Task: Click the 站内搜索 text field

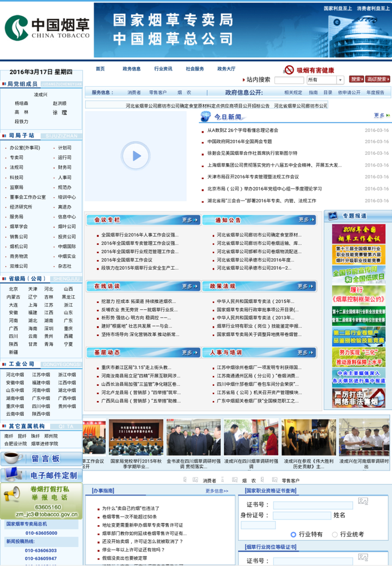Action: pos(289,80)
